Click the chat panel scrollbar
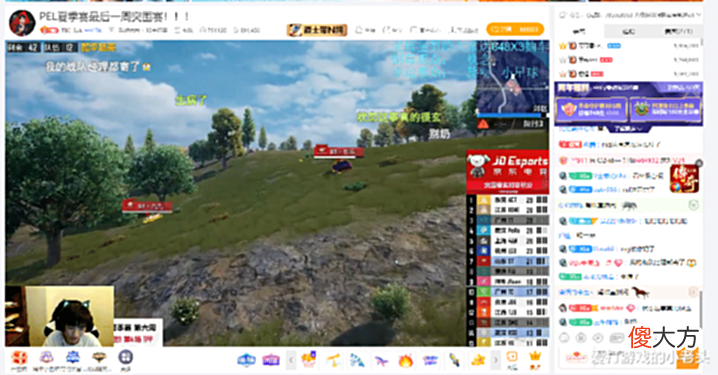 701,310
